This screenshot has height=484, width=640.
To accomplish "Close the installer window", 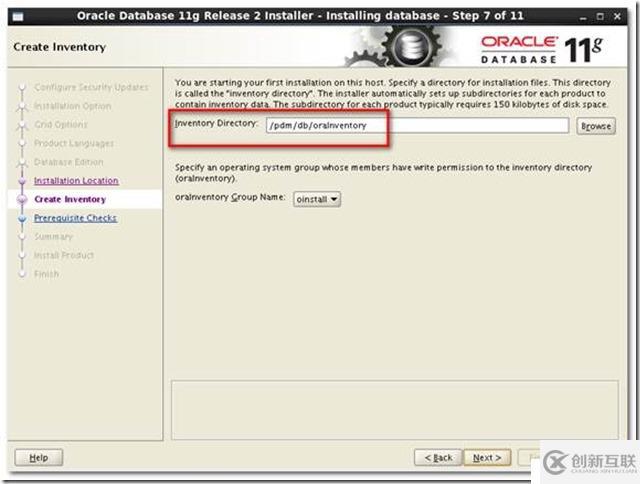I will point(618,17).
